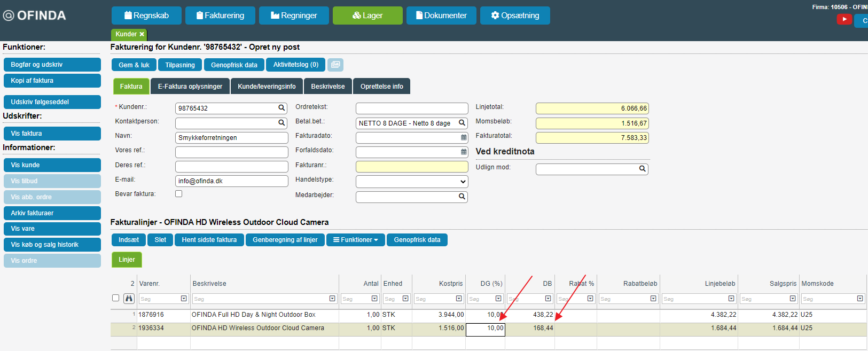Click Bogfør og udskriv
This screenshot has height=351, width=868.
(x=52, y=65)
